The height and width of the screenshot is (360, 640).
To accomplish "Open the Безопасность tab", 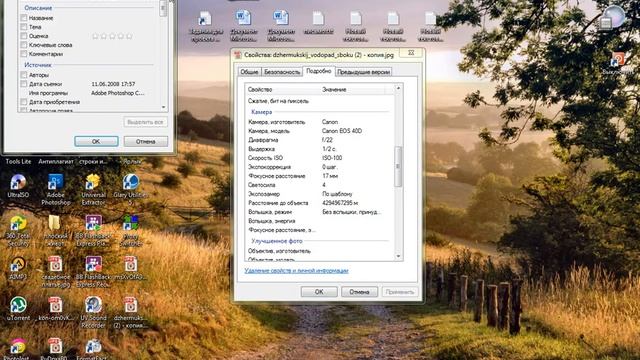I will pos(282,72).
